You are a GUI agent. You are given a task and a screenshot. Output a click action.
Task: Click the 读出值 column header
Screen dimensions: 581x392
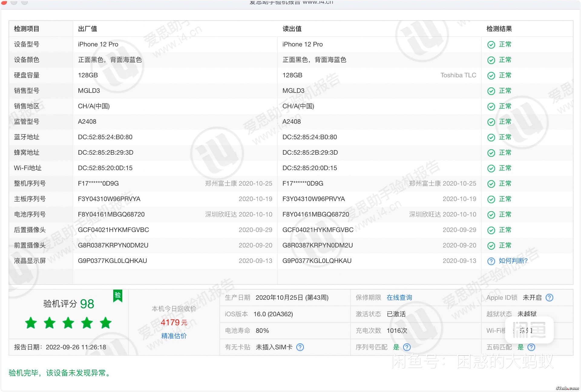tap(292, 29)
